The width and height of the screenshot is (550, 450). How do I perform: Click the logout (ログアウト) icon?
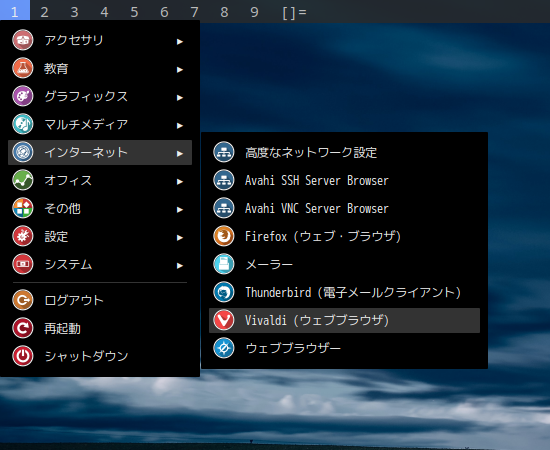coord(23,300)
